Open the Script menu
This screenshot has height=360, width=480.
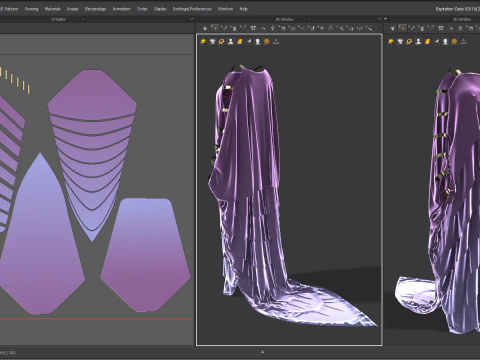point(142,9)
